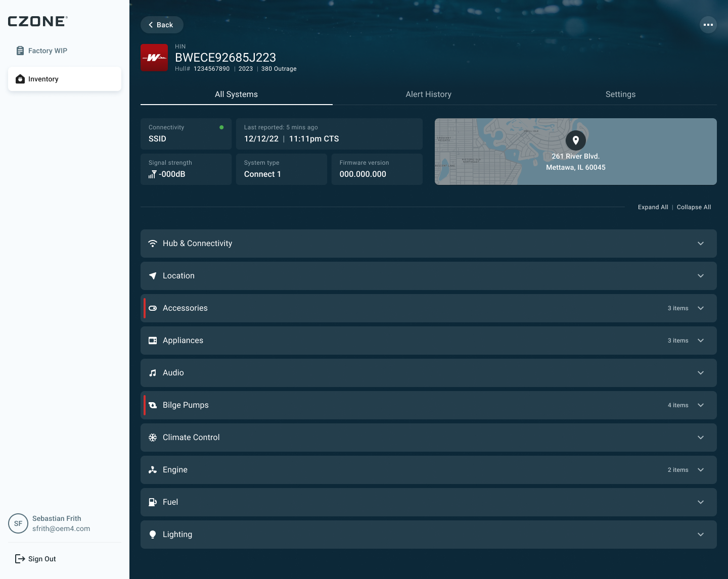728x579 pixels.
Task: Click the 380 Outrage model text
Action: [279, 69]
